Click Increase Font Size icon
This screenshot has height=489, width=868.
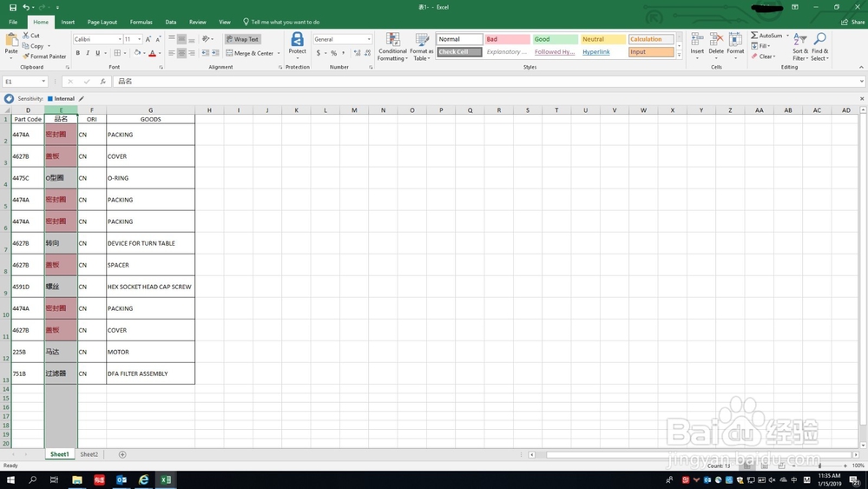148,39
